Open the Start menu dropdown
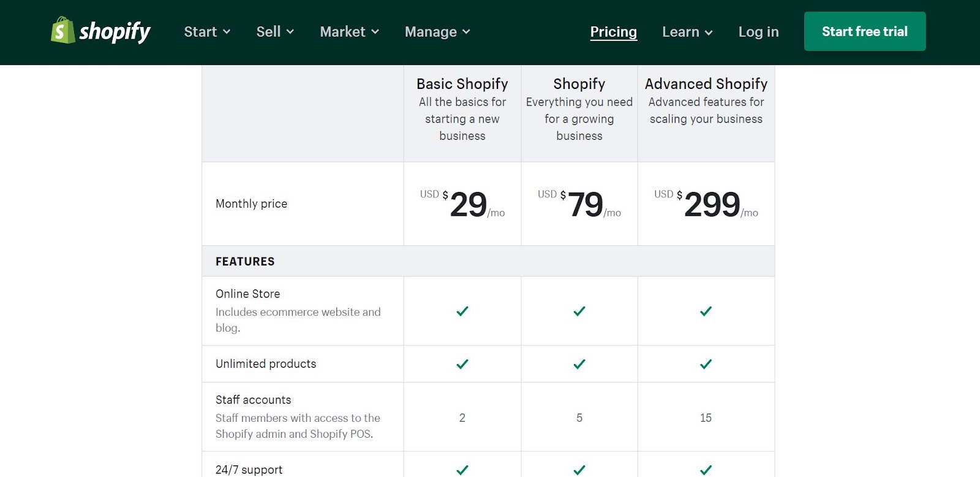This screenshot has width=980, height=477. [207, 32]
